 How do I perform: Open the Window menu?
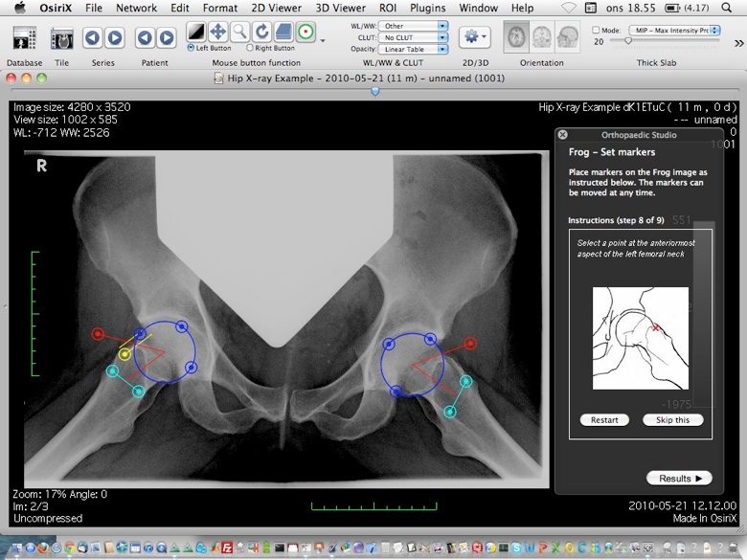tap(478, 8)
